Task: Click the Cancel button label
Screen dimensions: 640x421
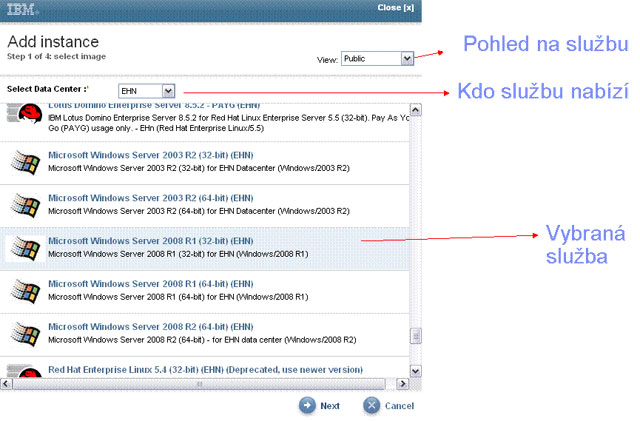Action: click(399, 406)
